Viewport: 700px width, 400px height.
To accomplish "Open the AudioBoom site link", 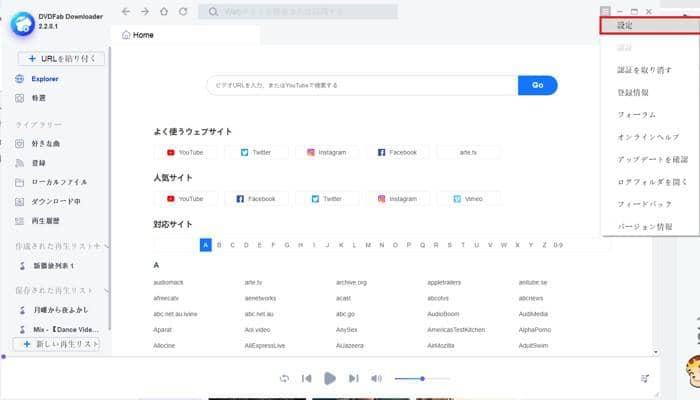I will [x=443, y=314].
